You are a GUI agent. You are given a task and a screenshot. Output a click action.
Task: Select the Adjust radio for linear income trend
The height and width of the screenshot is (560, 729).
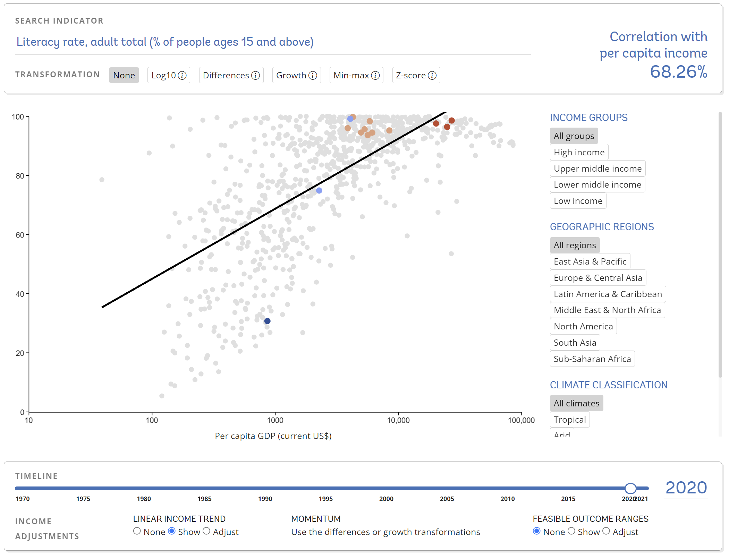[207, 532]
